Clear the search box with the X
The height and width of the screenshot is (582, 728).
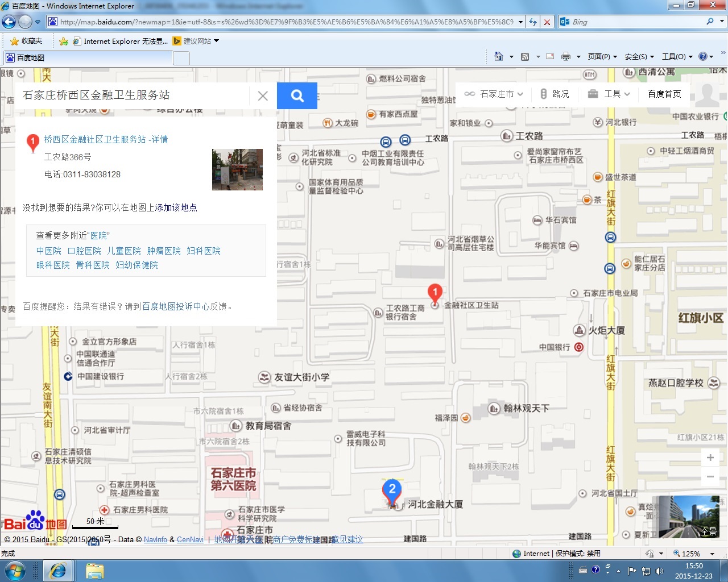click(263, 95)
